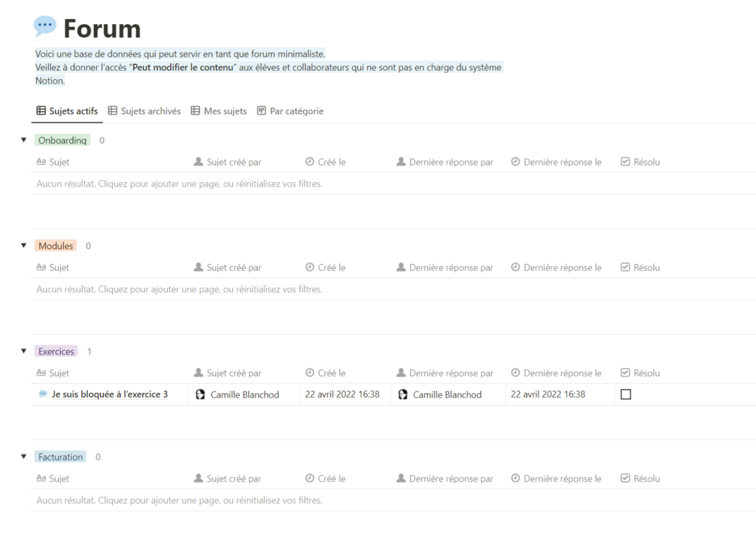756x539 pixels.
Task: Open topic Je suis bloquée à l'exercice 3
Action: click(110, 394)
